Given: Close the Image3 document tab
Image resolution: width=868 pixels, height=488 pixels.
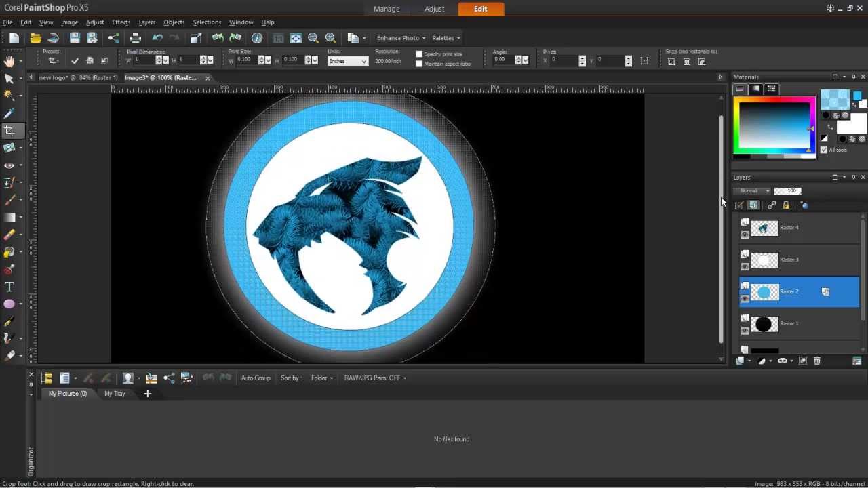Looking at the screenshot, I should tap(208, 78).
